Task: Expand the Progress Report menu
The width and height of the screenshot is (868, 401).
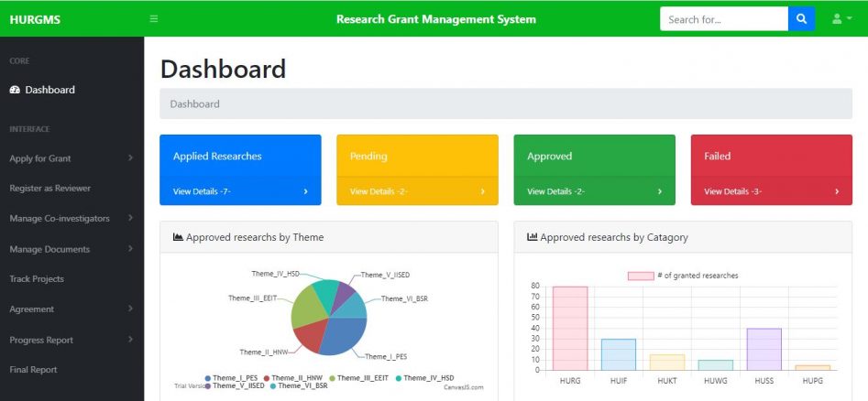Action: pos(41,340)
